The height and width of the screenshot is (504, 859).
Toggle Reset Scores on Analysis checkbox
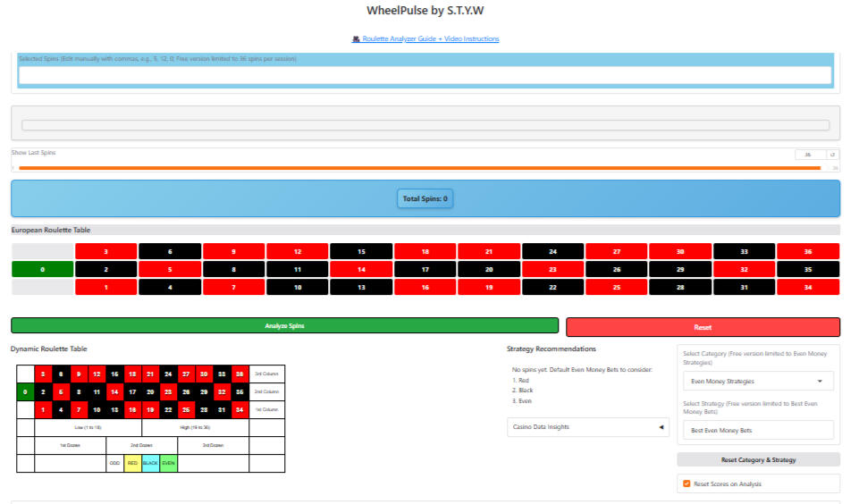(x=686, y=483)
